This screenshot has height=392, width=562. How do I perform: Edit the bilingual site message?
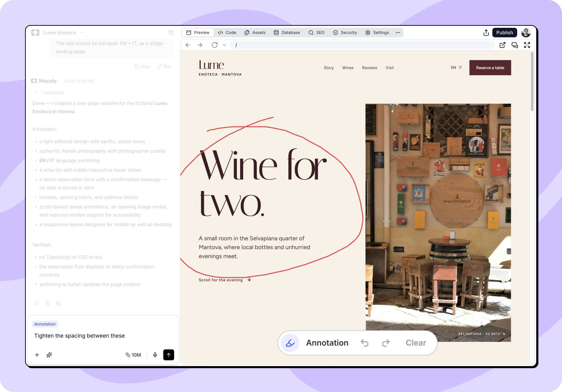(x=164, y=66)
